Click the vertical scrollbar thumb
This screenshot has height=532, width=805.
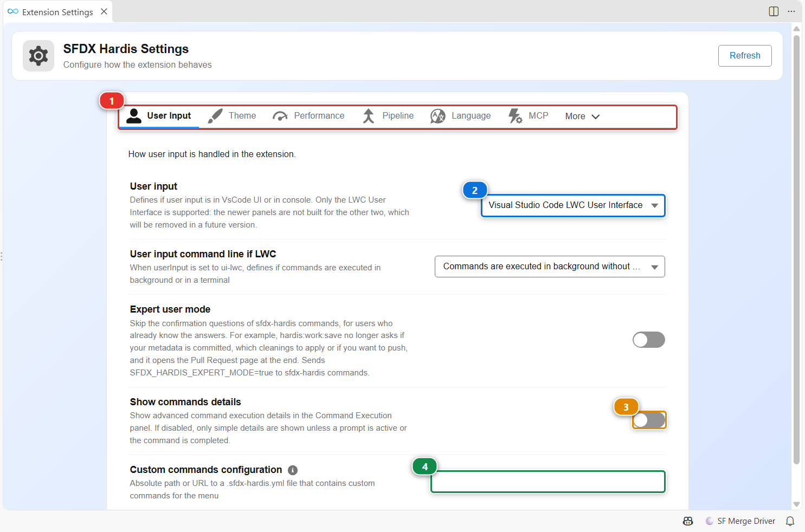pyautogui.click(x=796, y=249)
